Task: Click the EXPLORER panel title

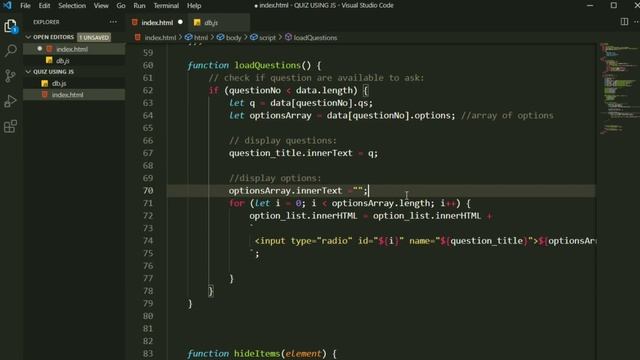Action: (x=46, y=22)
